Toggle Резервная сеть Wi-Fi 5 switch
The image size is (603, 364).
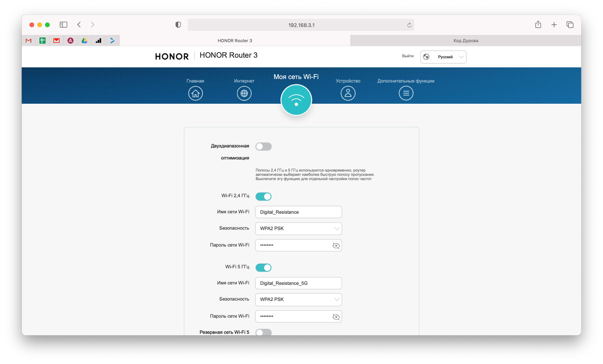(264, 332)
